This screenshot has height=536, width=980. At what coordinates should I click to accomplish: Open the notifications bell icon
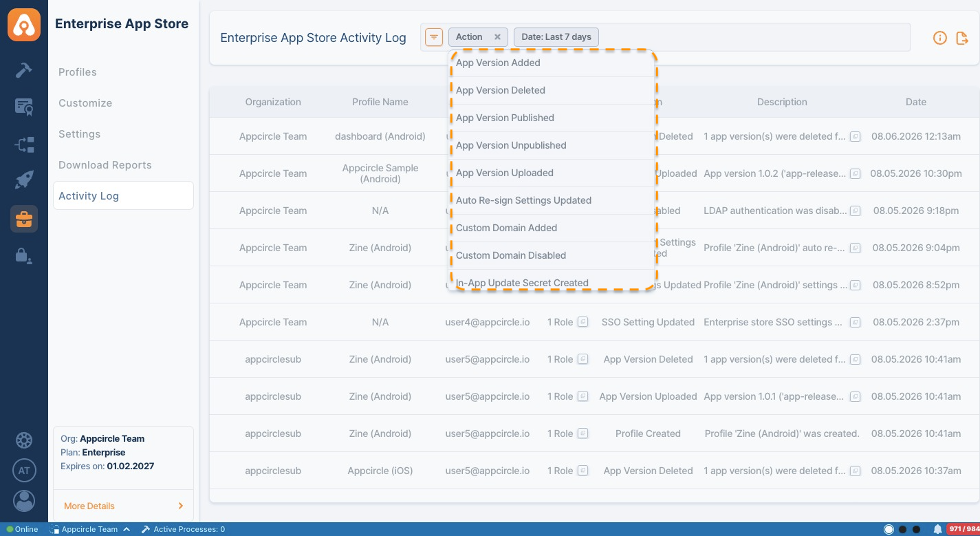[x=937, y=529]
